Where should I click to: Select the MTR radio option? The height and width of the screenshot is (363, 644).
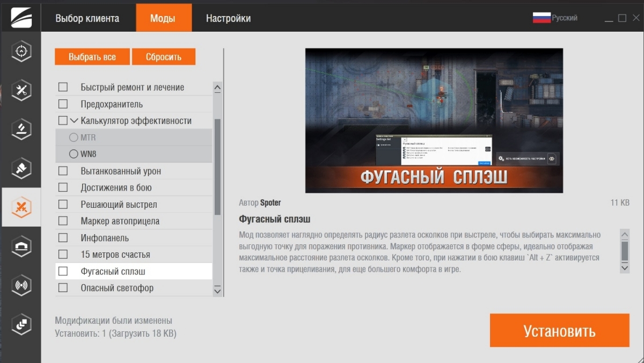pos(74,137)
